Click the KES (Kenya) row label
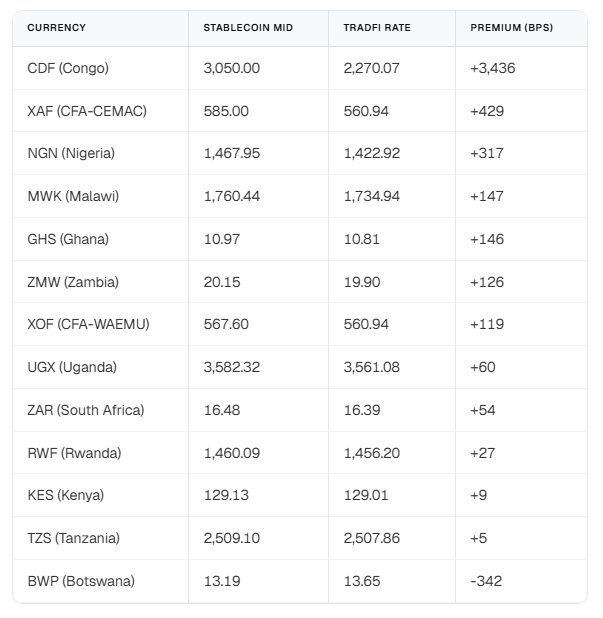Image resolution: width=603 pixels, height=618 pixels. [x=66, y=495]
